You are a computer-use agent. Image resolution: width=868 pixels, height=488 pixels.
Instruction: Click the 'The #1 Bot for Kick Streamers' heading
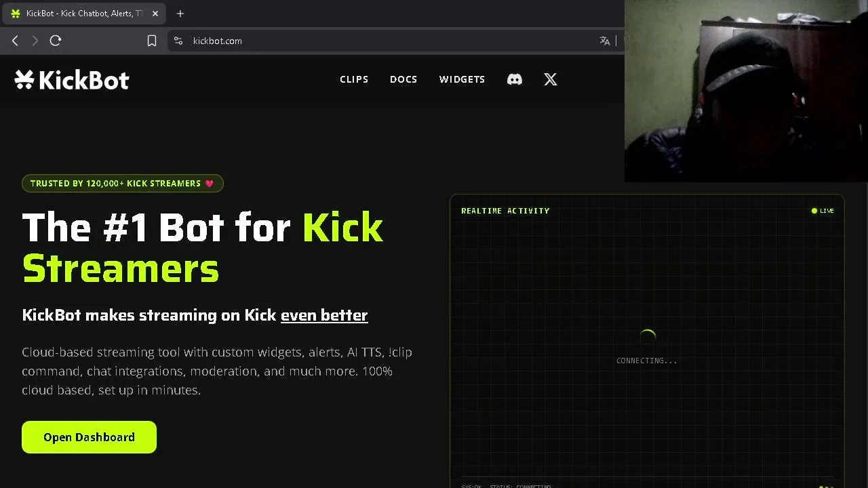pyautogui.click(x=203, y=247)
